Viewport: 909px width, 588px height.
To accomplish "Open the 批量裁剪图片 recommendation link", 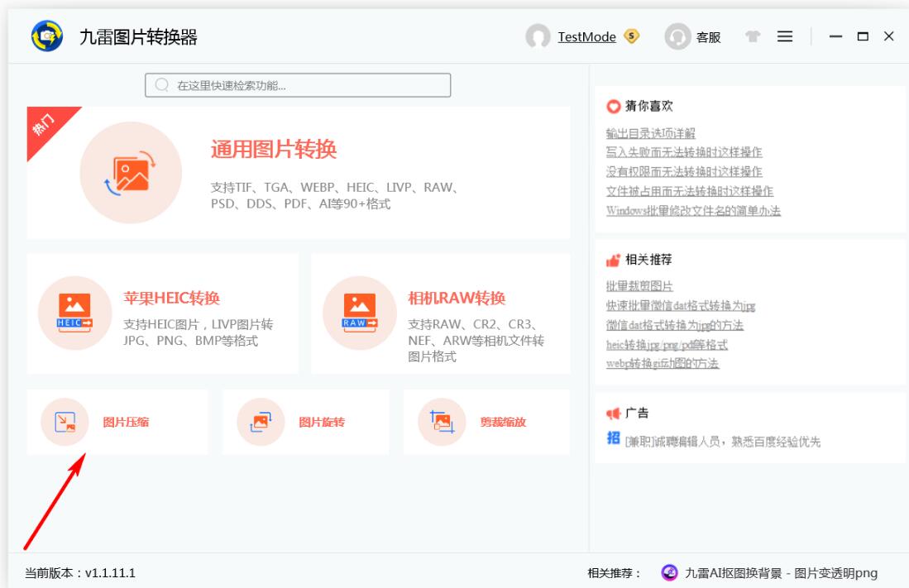I will [x=639, y=286].
